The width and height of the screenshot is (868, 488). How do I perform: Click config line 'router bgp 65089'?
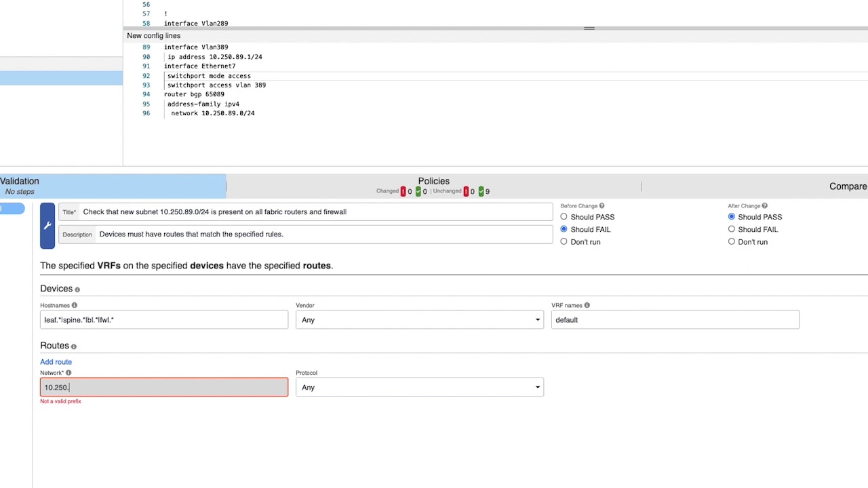click(194, 94)
